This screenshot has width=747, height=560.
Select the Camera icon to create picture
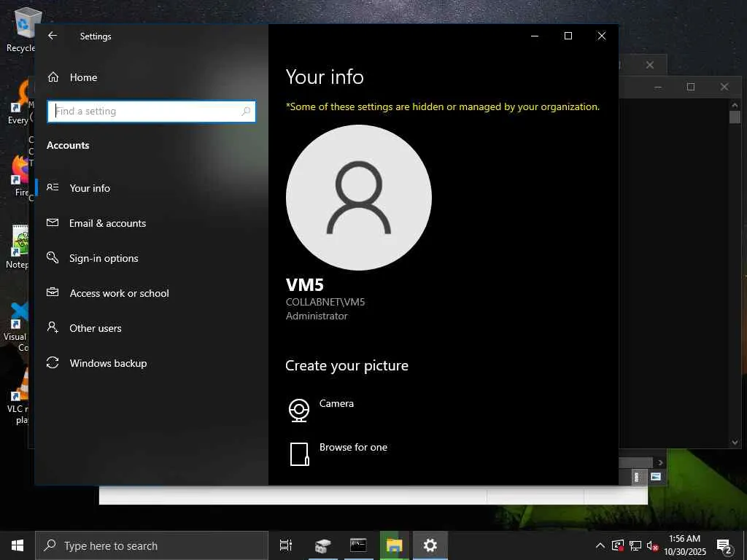[299, 410]
